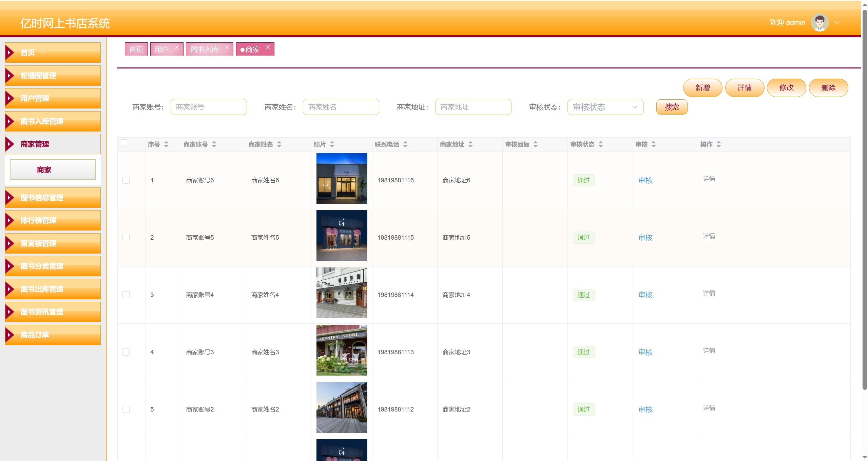Close the 用户 tab

click(177, 47)
